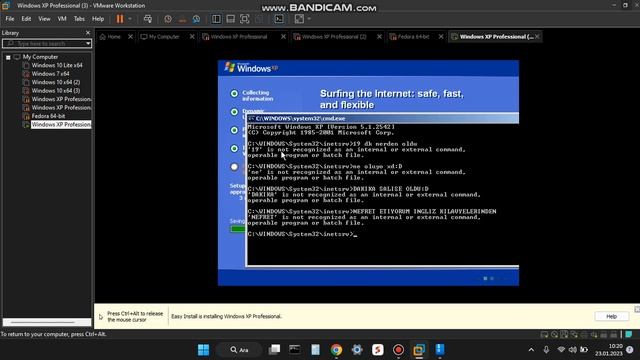Click the taskbar search box Ara
Screen dimensions: 640x360
[x=240, y=350]
